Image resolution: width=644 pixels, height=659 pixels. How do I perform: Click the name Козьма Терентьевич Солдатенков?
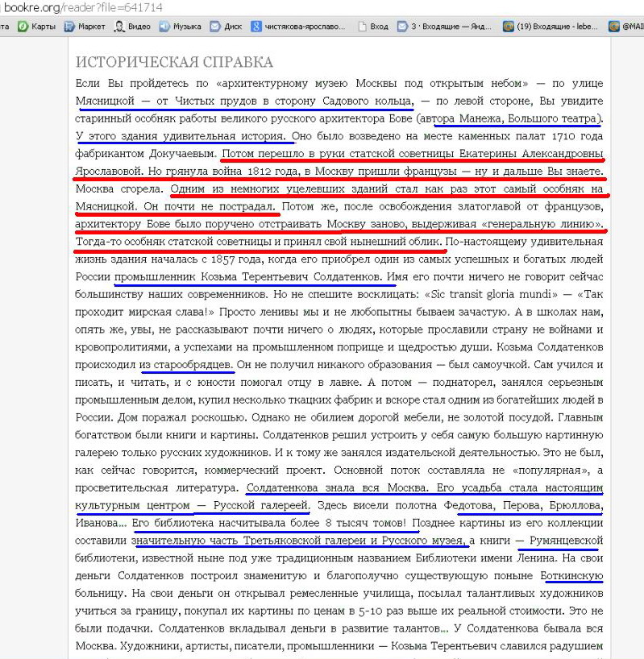[x=291, y=277]
